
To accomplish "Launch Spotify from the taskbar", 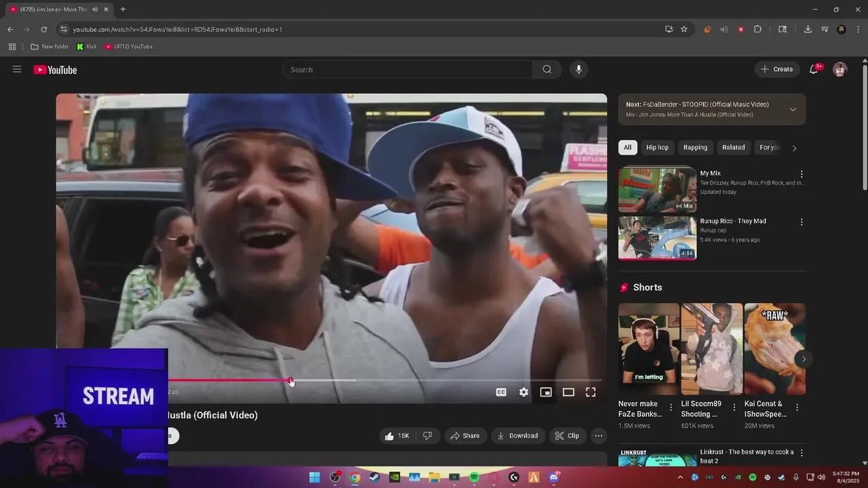I will tap(474, 477).
